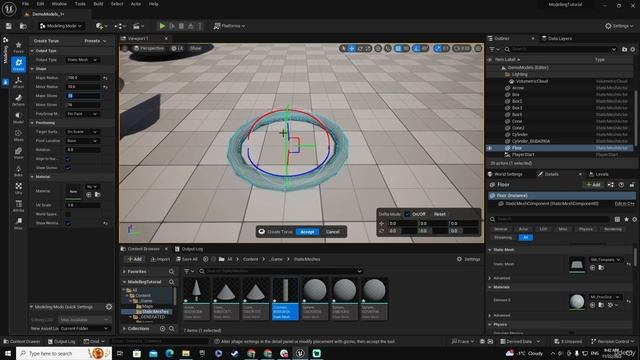Screen dimensions: 640x360
Task: Open the Windows Start menu
Action: coord(8,353)
